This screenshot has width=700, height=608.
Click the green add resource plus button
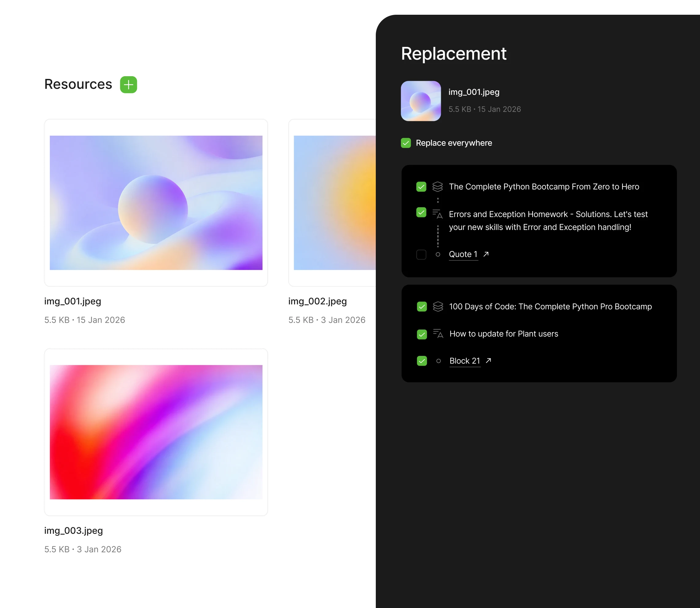point(128,84)
